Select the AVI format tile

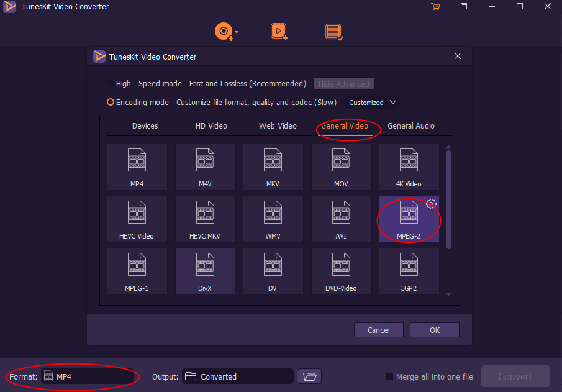coord(341,219)
